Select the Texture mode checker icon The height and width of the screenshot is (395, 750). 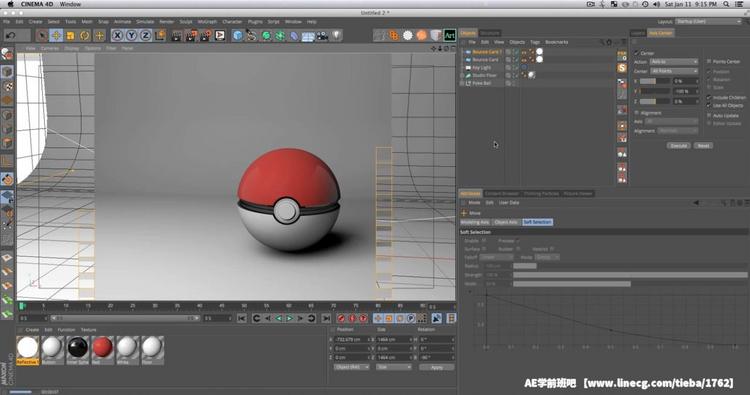point(7,86)
